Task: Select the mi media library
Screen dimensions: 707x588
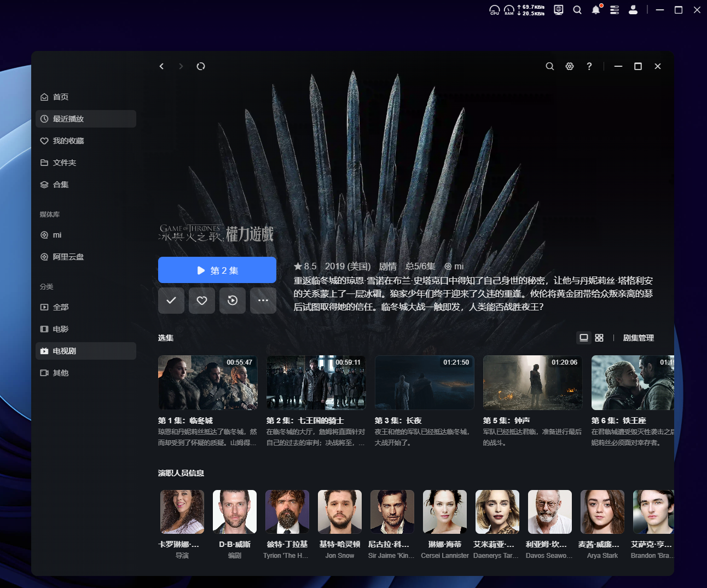Action: 86,235
